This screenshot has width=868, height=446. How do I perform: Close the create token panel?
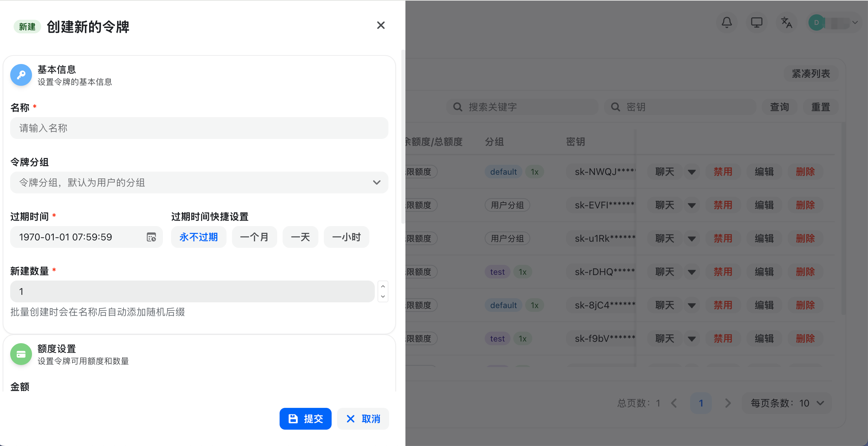tap(381, 25)
